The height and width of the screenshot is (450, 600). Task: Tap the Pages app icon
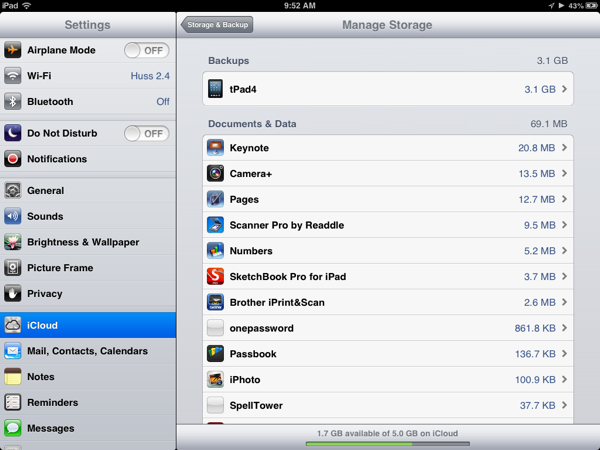pos(215,199)
